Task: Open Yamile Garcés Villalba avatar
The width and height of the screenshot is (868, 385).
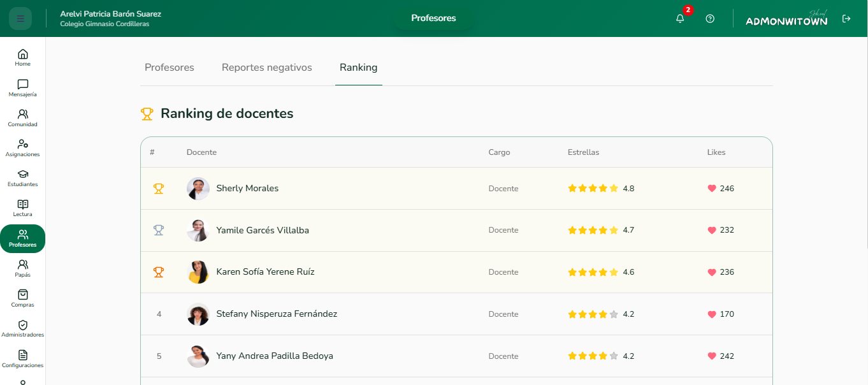Action: [198, 230]
